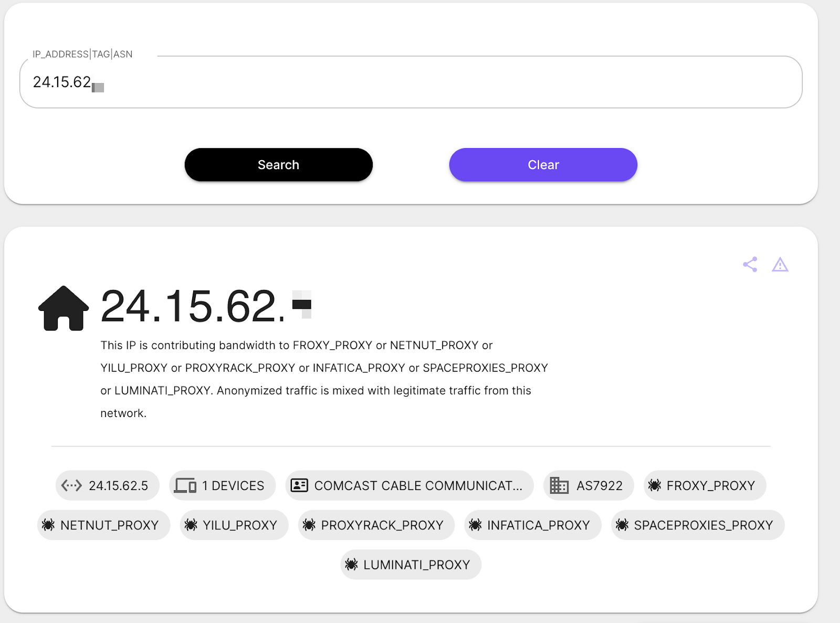The width and height of the screenshot is (840, 623).
Task: Select COMCAST CABLE COMMUNICAT... chip label
Action: pyautogui.click(x=418, y=486)
